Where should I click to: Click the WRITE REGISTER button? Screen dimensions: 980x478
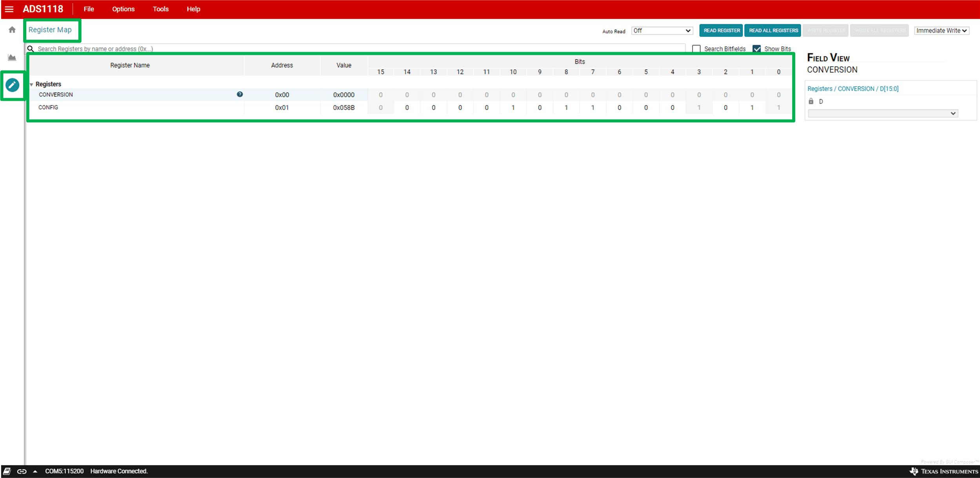pyautogui.click(x=826, y=31)
